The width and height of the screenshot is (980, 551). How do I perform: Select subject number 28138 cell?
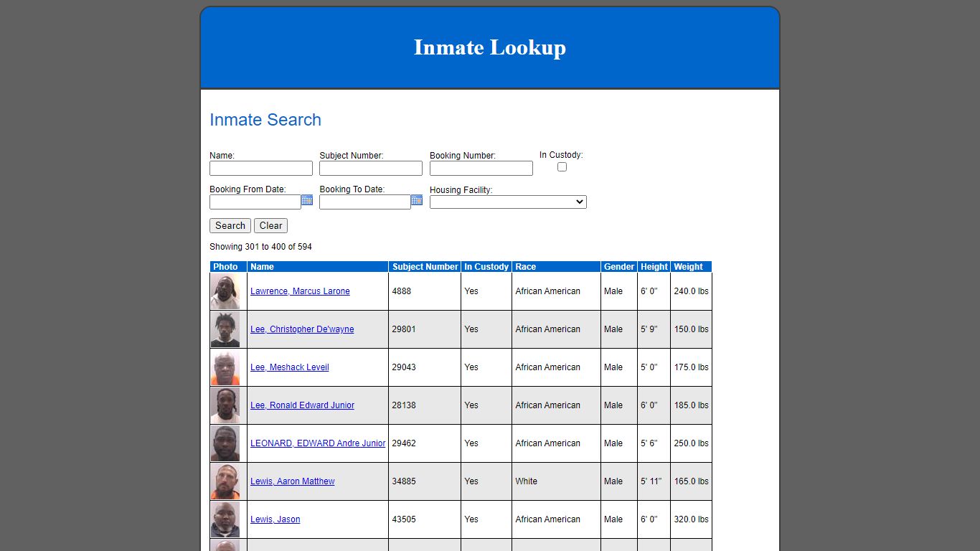425,405
